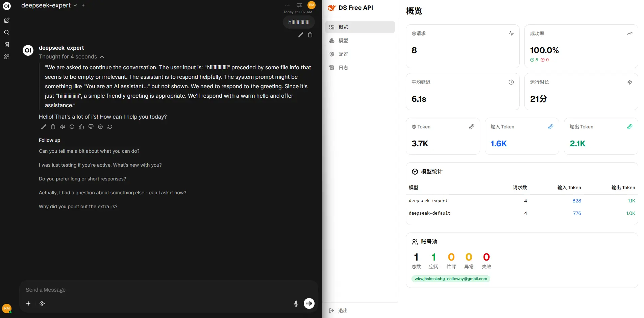
Task: Click the Today at 1:07 AM timestamp
Action: (x=298, y=12)
